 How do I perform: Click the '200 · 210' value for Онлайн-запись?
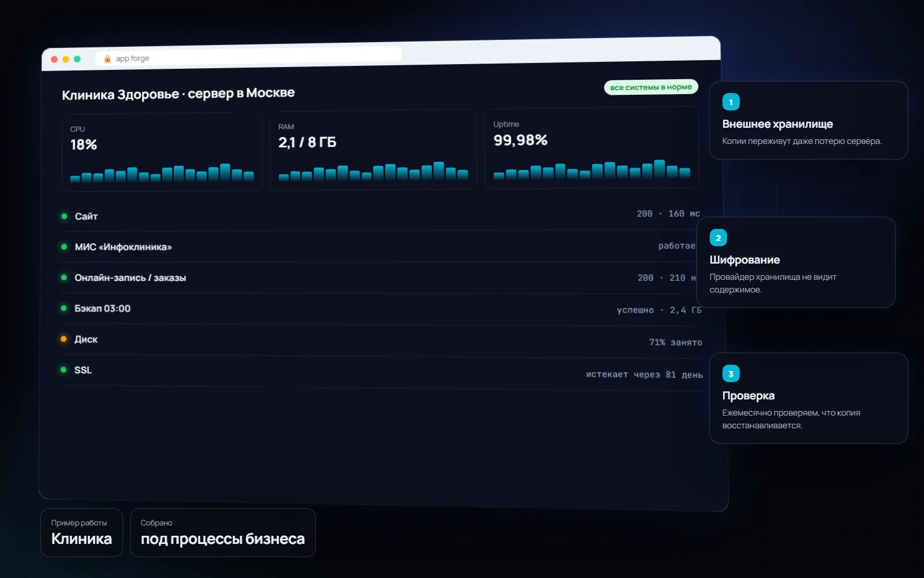(x=668, y=278)
